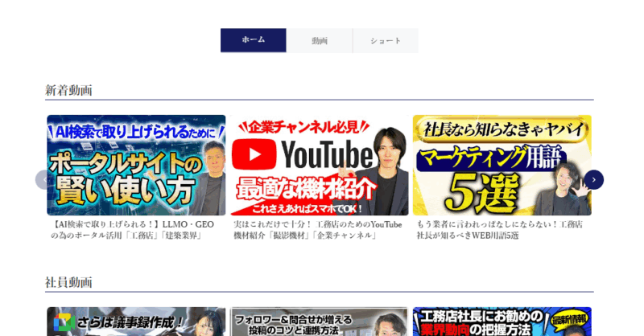
Task: Click the 社員動画 section heading
Action: pyautogui.click(x=68, y=282)
